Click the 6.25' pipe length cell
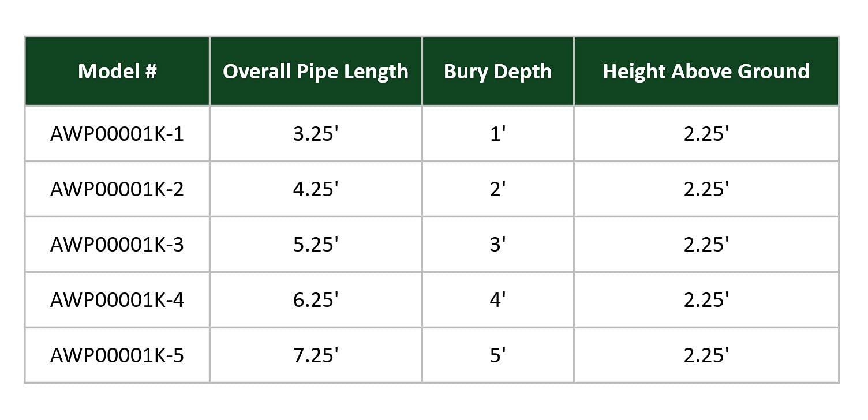This screenshot has width=868, height=420. 316,300
